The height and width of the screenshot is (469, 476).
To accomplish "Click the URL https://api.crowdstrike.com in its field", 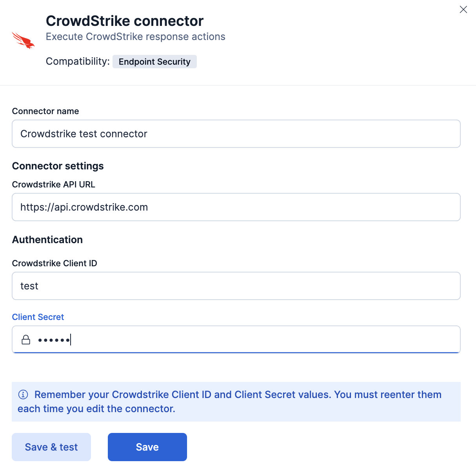I will [84, 207].
